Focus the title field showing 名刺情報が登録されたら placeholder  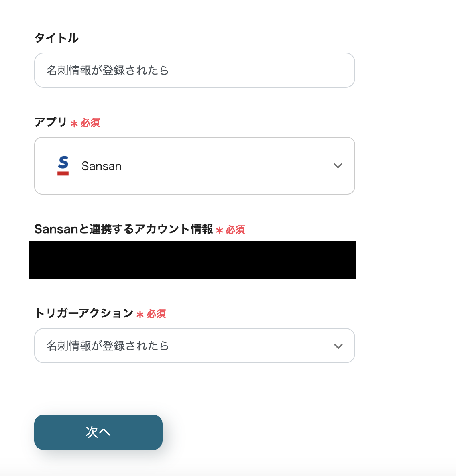tap(195, 70)
